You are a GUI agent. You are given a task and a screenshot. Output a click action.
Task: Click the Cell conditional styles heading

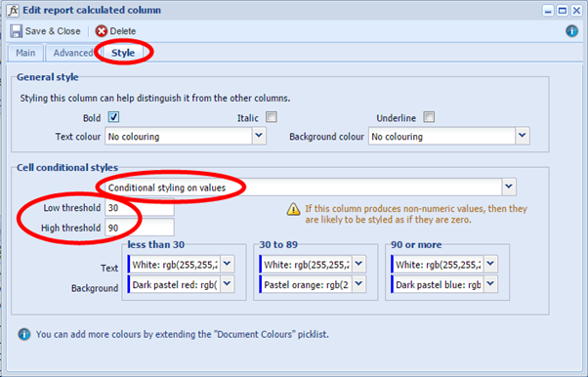67,167
